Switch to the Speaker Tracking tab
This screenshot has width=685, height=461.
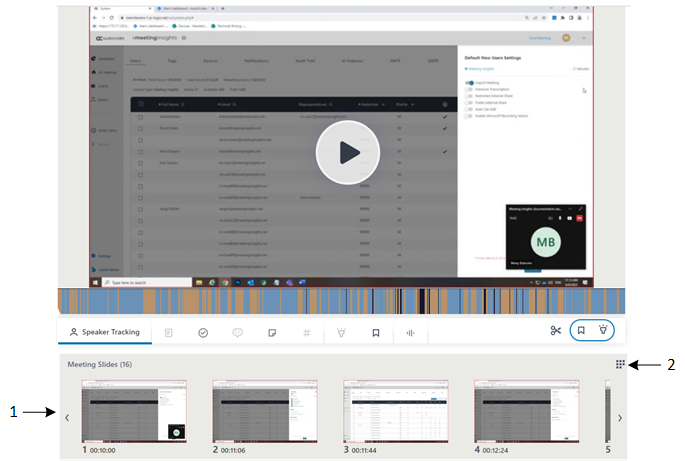click(104, 332)
